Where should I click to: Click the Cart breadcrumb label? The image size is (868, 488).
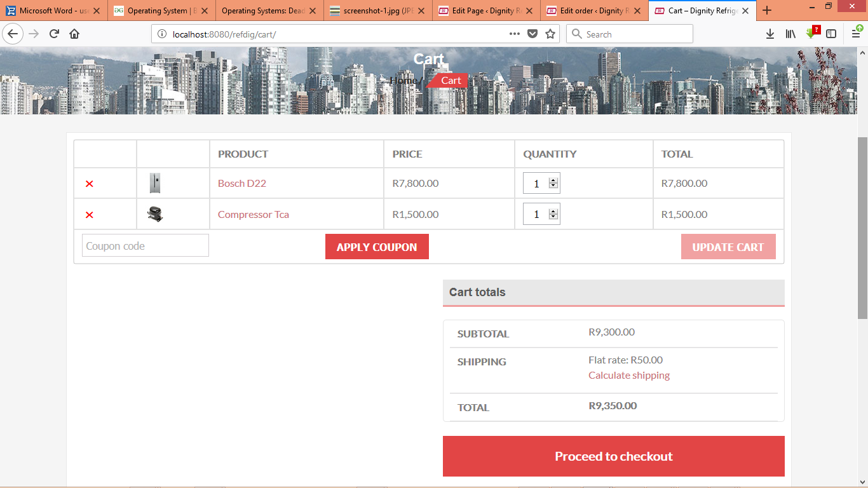tap(451, 81)
